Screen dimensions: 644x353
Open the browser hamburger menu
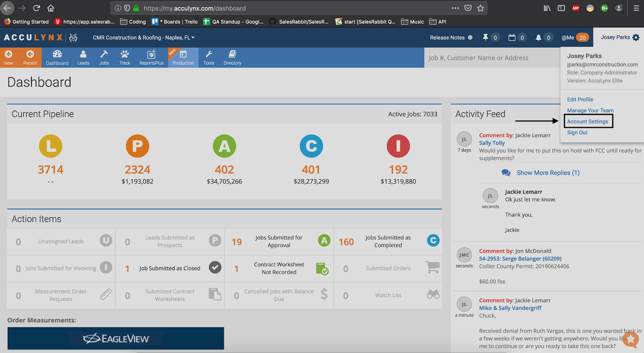(636, 8)
